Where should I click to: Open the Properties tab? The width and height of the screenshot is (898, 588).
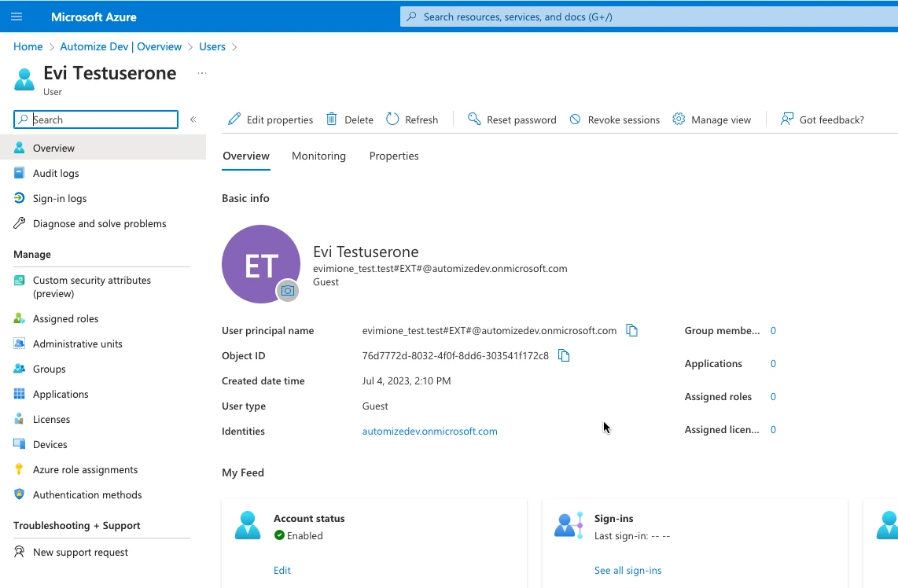pyautogui.click(x=394, y=156)
